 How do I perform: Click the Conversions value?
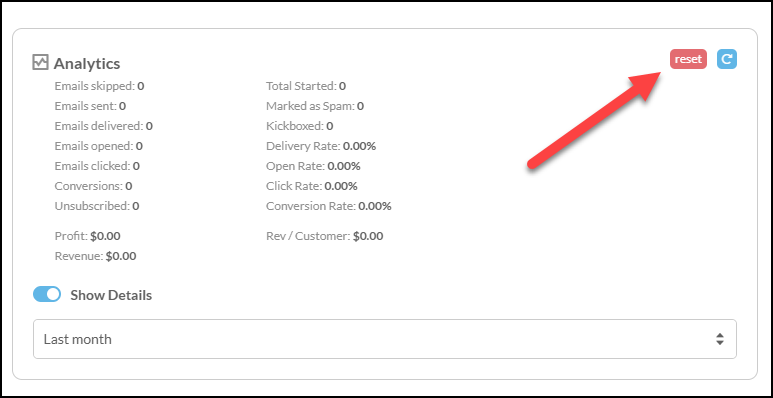pyautogui.click(x=129, y=186)
